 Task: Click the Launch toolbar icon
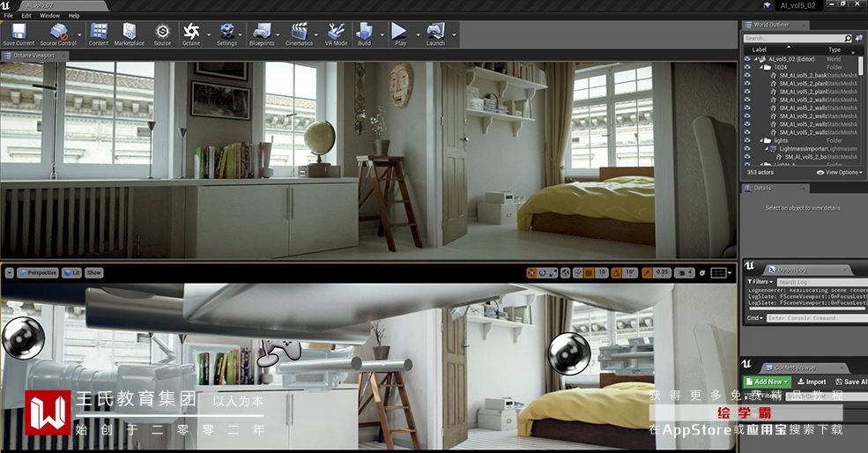[435, 33]
